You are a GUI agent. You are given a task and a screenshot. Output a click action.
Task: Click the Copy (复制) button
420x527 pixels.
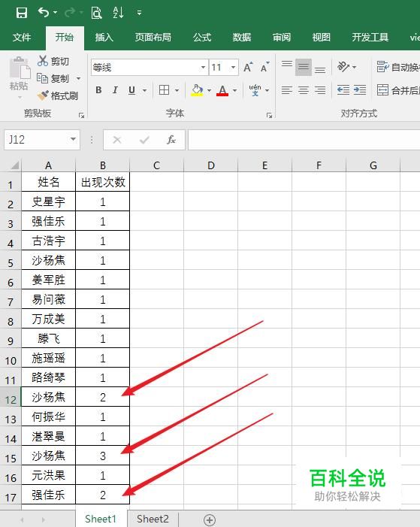point(53,79)
